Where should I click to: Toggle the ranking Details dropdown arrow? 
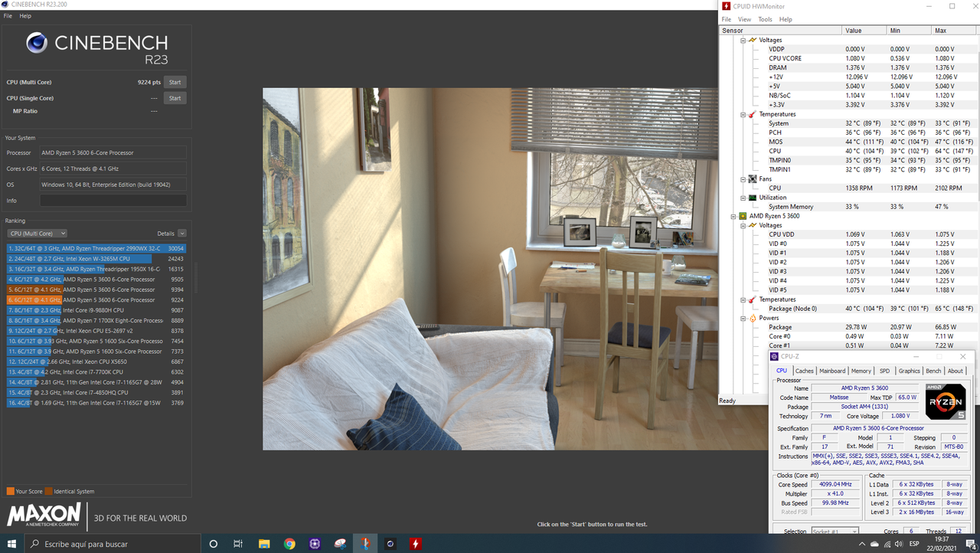click(182, 234)
